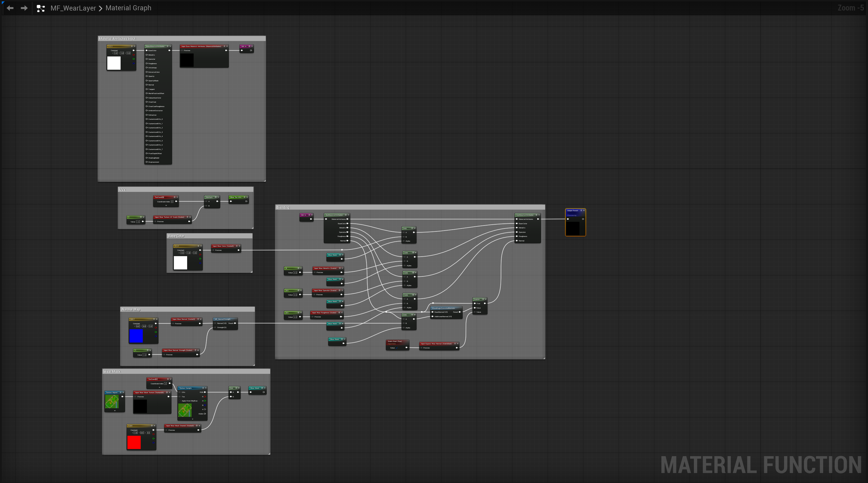Toggle the Static Bool Value checkbox

(x=397, y=347)
